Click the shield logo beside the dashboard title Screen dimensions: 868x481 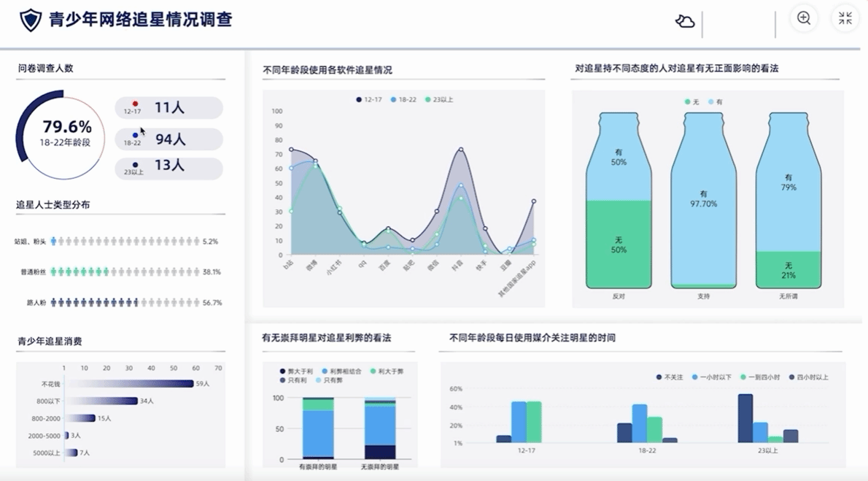click(x=31, y=20)
